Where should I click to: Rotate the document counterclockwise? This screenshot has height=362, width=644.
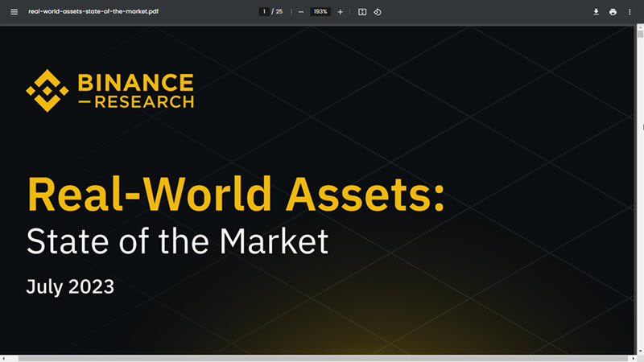(x=378, y=12)
